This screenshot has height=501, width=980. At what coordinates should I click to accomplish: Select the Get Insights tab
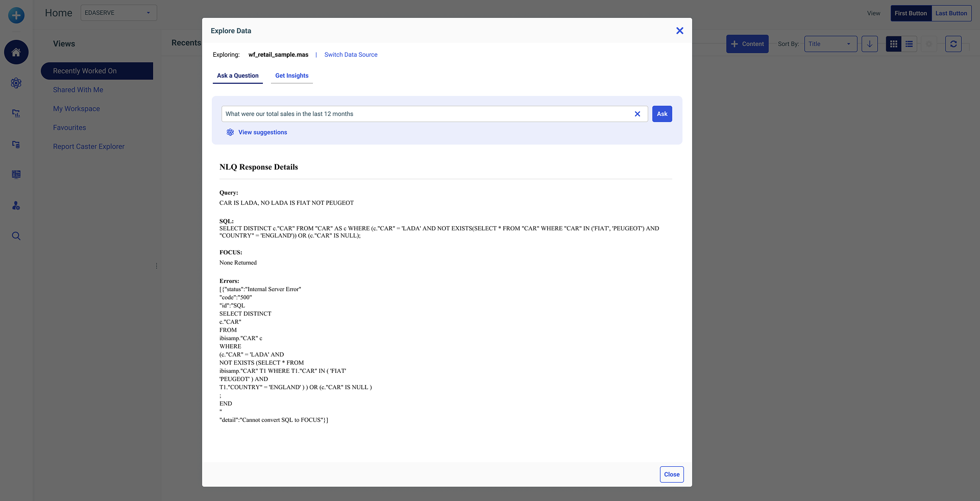(x=292, y=76)
